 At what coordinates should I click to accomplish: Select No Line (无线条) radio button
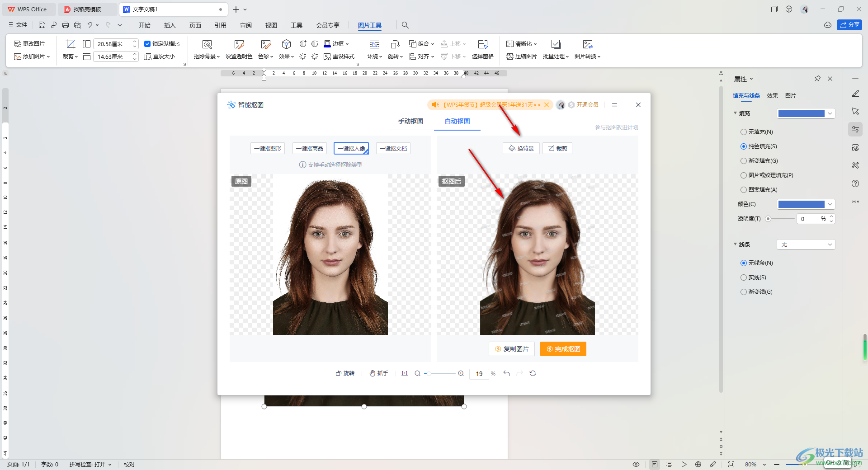click(744, 263)
